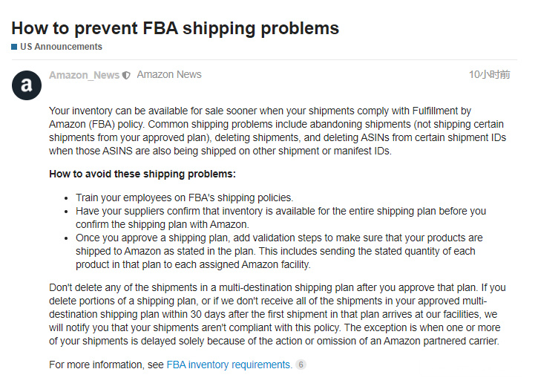Follow the FBA inventory requirements link

pyautogui.click(x=229, y=365)
